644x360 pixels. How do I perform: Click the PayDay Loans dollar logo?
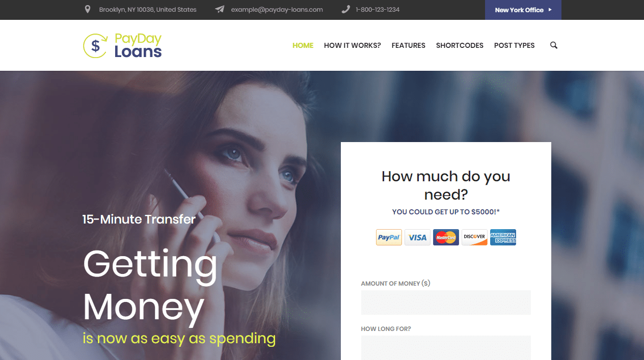122,45
